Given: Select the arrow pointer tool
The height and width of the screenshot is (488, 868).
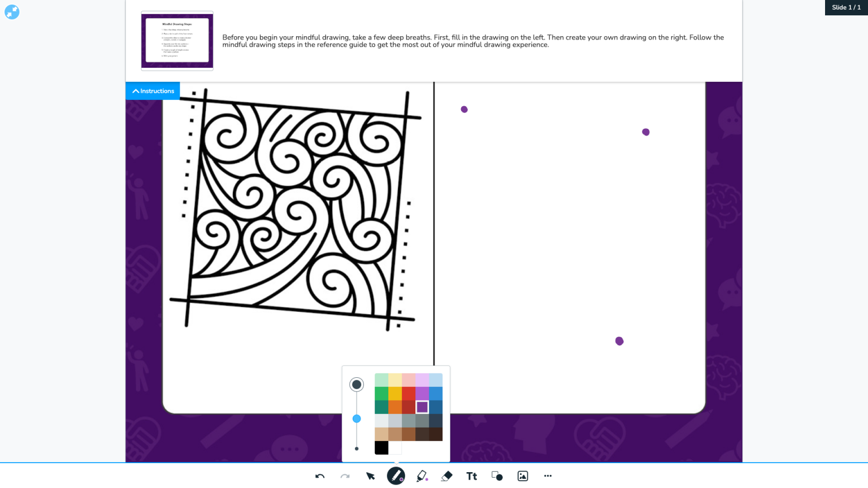Looking at the screenshot, I should pos(370,476).
